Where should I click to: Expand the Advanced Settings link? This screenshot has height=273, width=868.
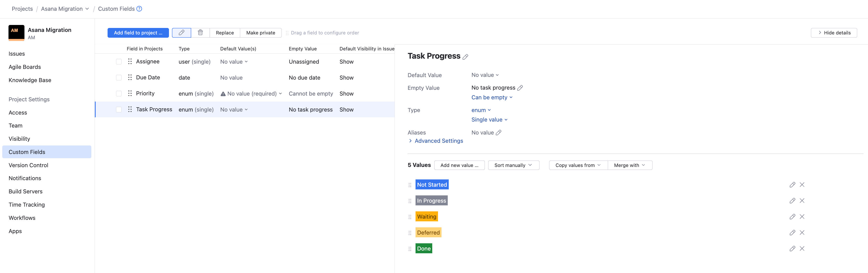(x=438, y=140)
